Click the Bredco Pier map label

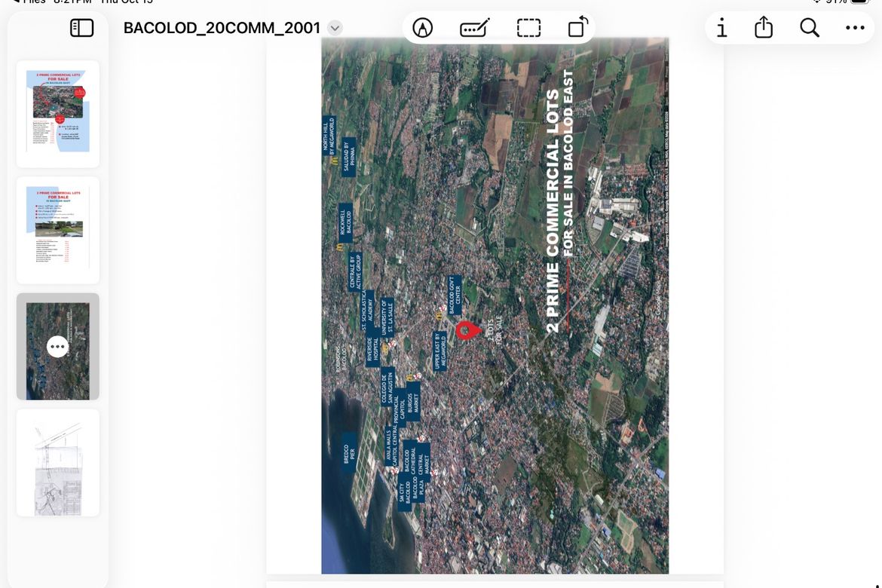(349, 452)
